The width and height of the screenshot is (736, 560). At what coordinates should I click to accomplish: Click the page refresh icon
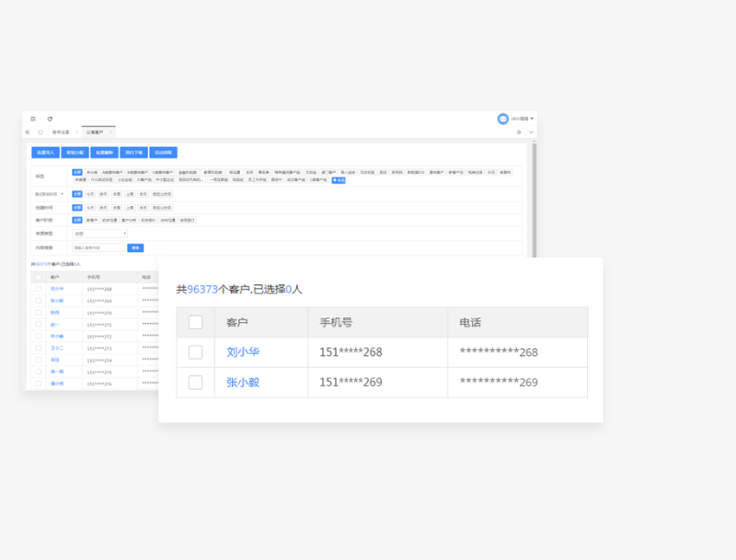(x=50, y=119)
